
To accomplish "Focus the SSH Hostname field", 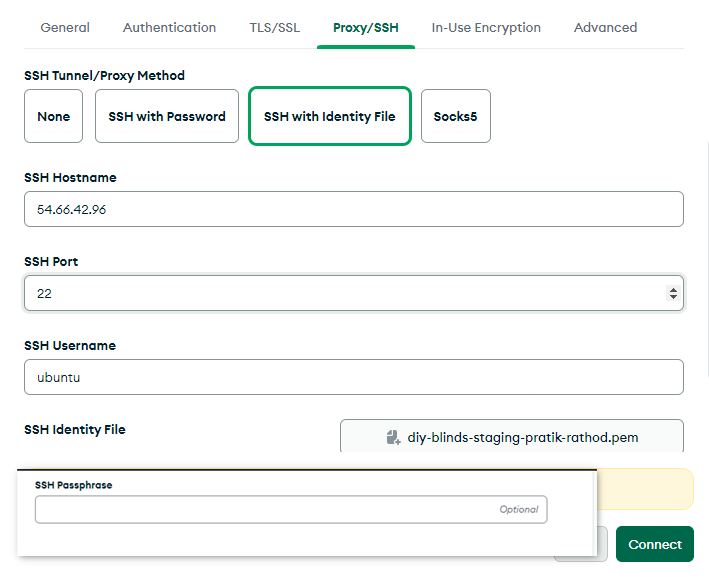I will pos(353,210).
